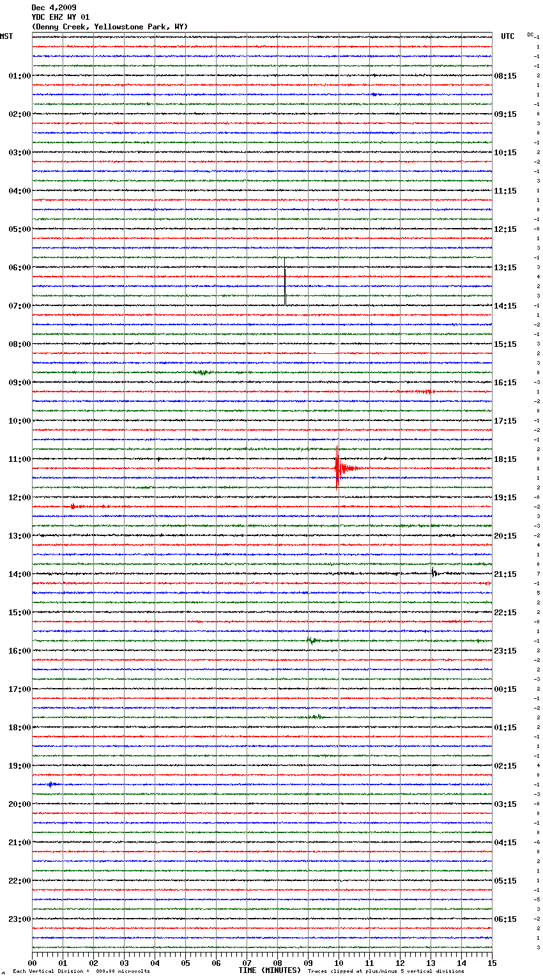Select the '15:00' MST time label
Screen dimensions: 543x980
click(20, 613)
